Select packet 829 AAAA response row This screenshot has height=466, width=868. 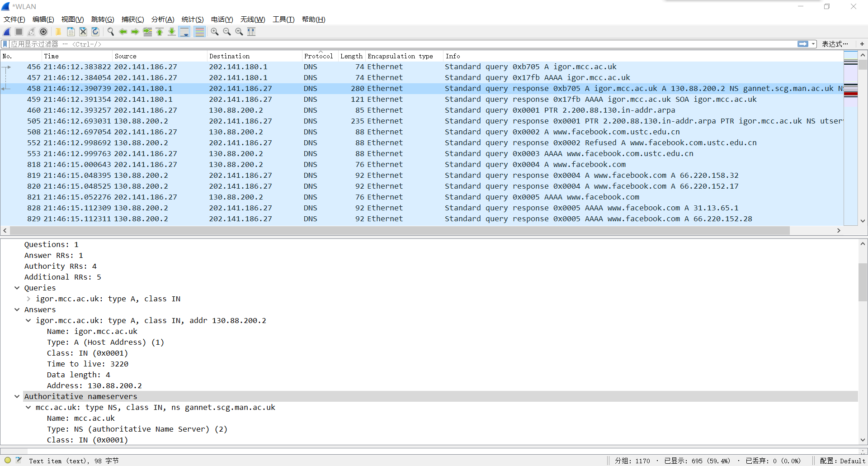(x=422, y=219)
